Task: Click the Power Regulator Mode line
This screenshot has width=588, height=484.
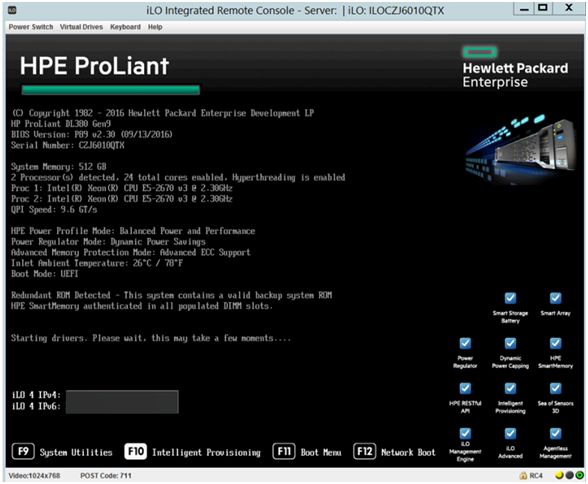Action: coord(108,242)
